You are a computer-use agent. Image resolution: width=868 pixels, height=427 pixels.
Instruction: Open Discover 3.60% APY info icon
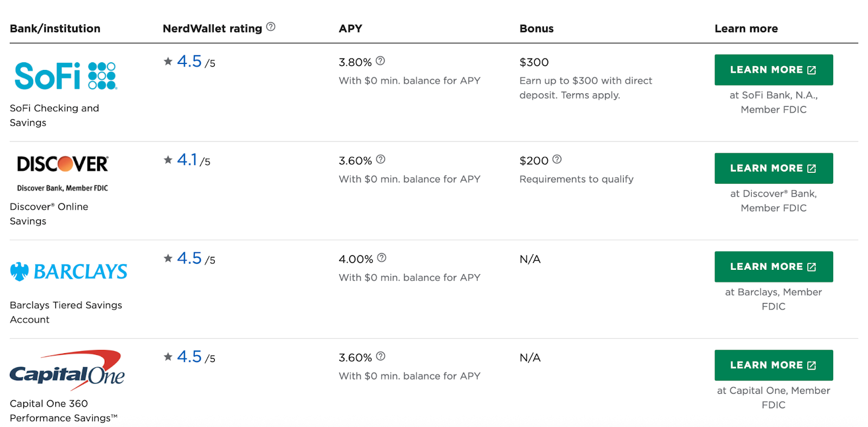381,159
